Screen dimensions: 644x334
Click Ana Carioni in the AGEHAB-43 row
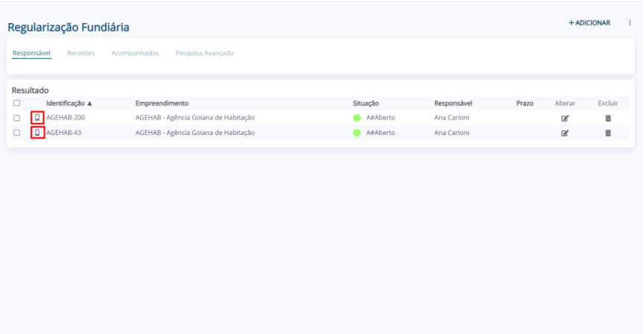point(452,133)
